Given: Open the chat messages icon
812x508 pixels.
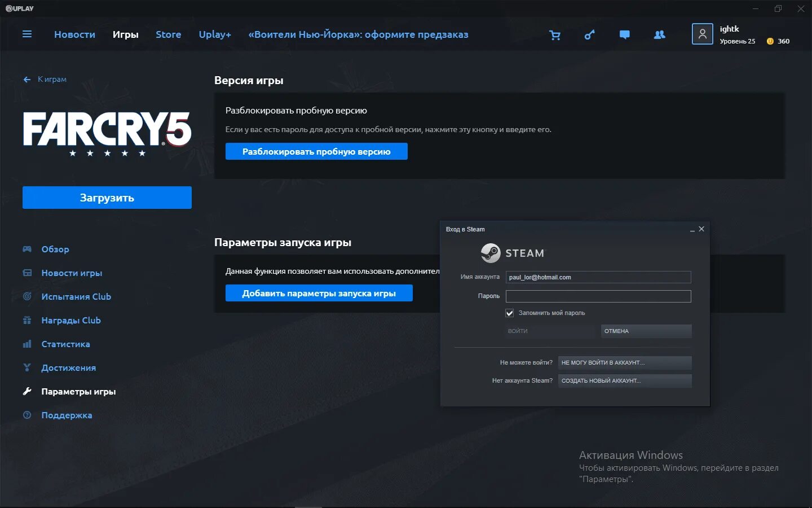Looking at the screenshot, I should [624, 35].
